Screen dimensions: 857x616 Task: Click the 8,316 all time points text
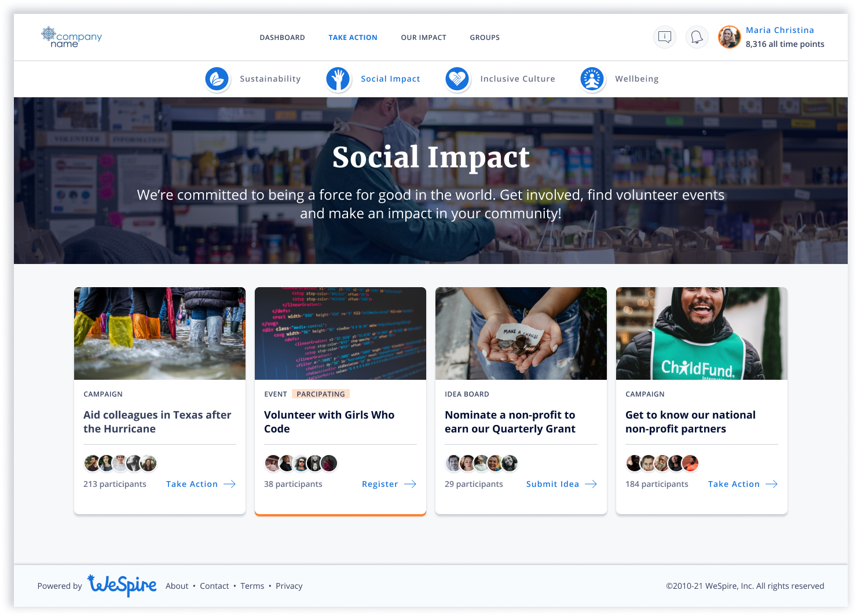(x=785, y=44)
